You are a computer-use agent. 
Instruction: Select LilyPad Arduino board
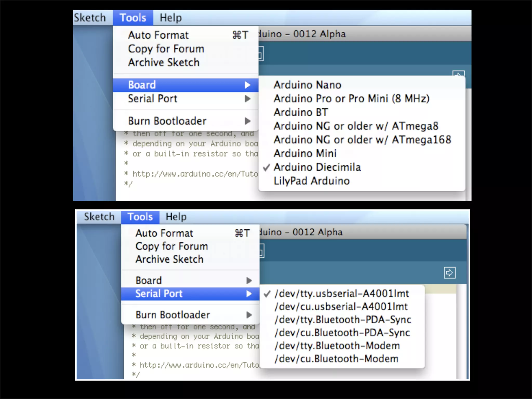[311, 181]
